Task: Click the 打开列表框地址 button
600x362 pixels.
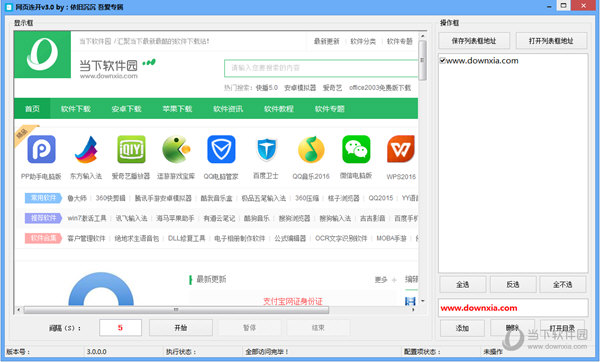Action: click(x=551, y=41)
